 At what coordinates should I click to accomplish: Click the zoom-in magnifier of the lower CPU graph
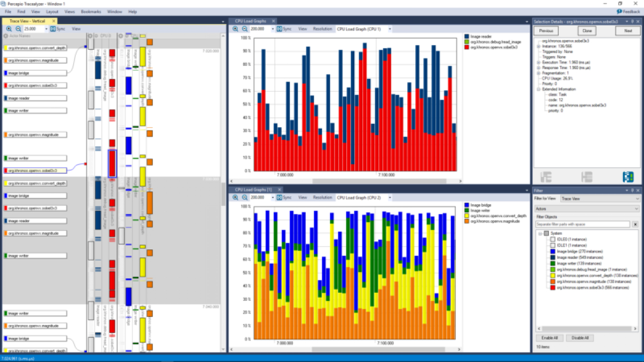tap(236, 197)
